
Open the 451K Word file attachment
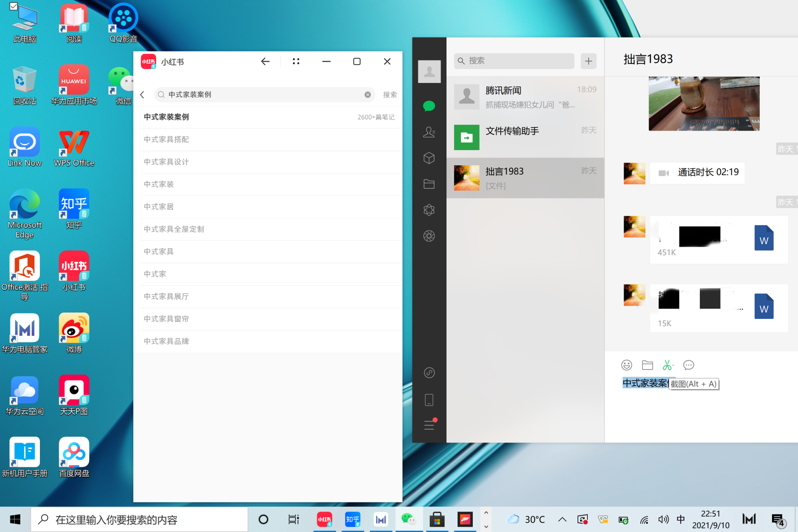click(719, 239)
